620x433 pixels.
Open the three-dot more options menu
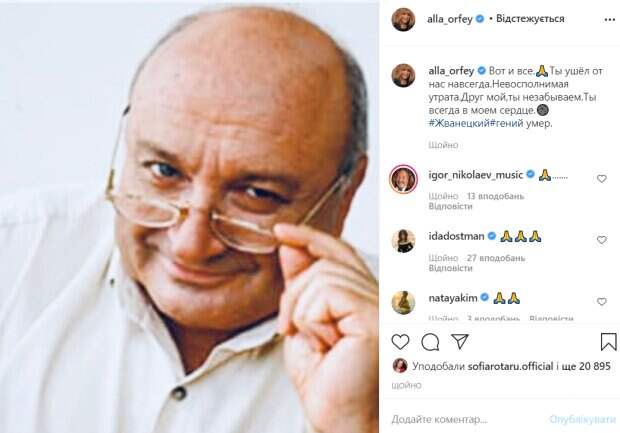(610, 20)
